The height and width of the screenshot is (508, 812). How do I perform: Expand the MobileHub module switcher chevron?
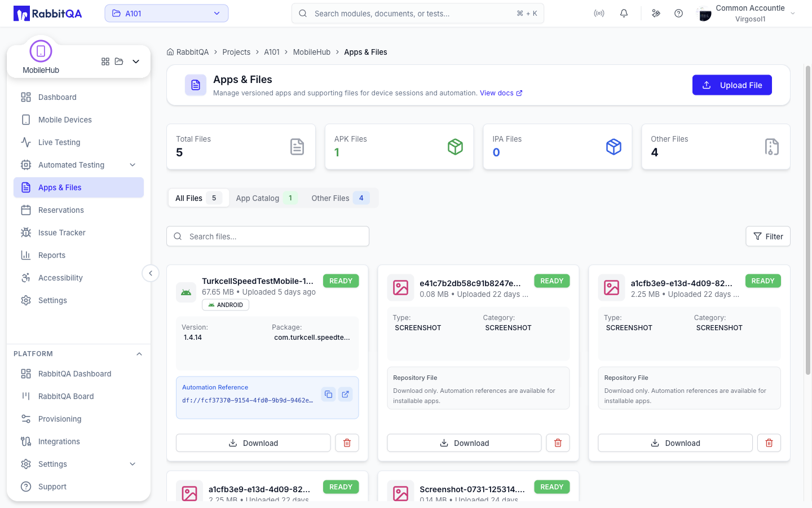[x=136, y=62]
